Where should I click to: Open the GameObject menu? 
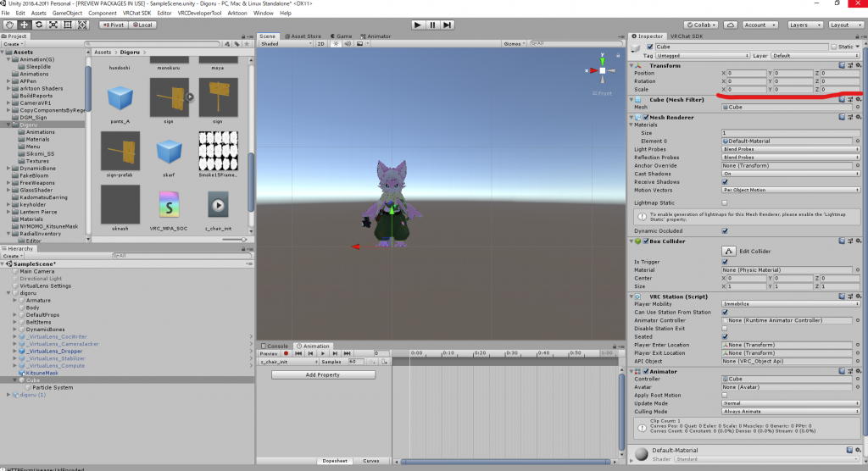67,14
